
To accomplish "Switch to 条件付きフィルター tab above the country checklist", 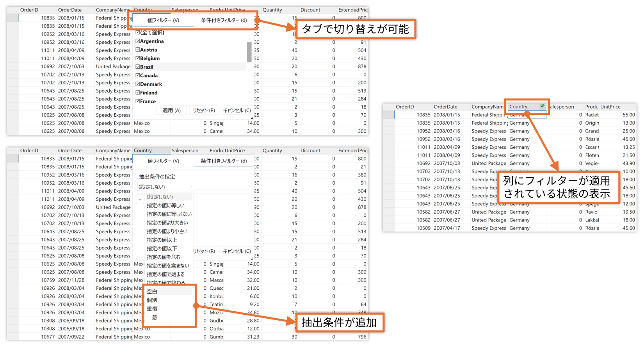I will [224, 20].
